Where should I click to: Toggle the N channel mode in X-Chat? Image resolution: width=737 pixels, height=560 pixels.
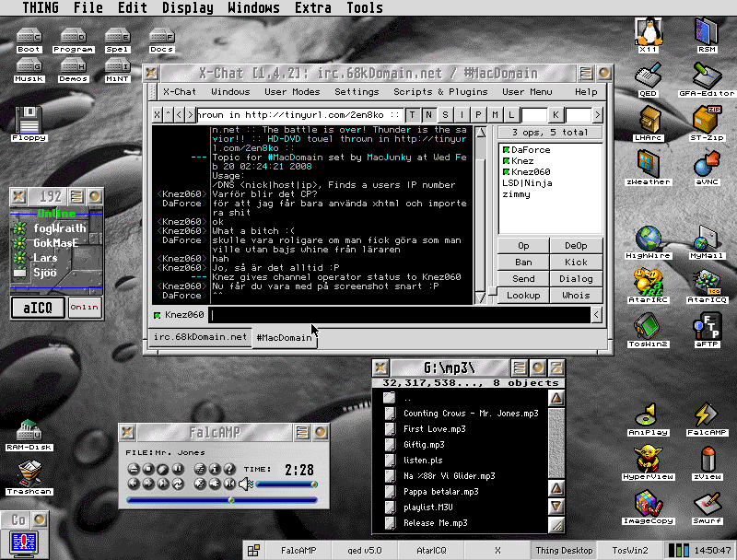(x=428, y=114)
